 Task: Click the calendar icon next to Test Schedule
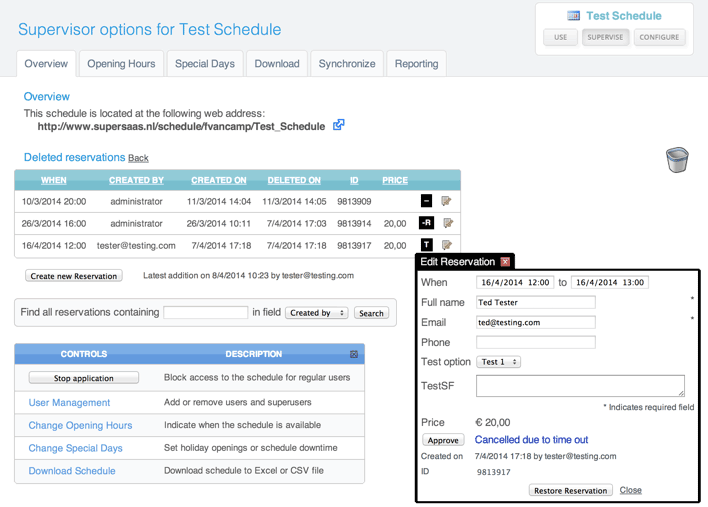(574, 16)
